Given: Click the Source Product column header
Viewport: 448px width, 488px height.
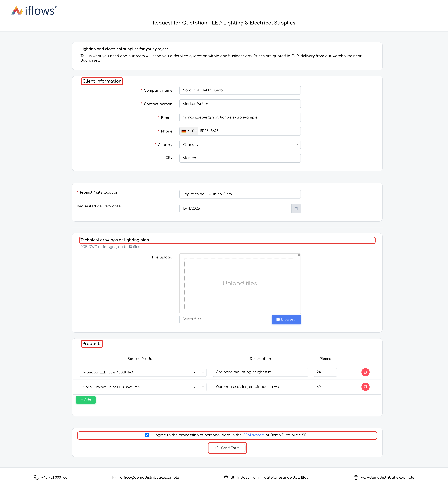Looking at the screenshot, I should [x=142, y=359].
